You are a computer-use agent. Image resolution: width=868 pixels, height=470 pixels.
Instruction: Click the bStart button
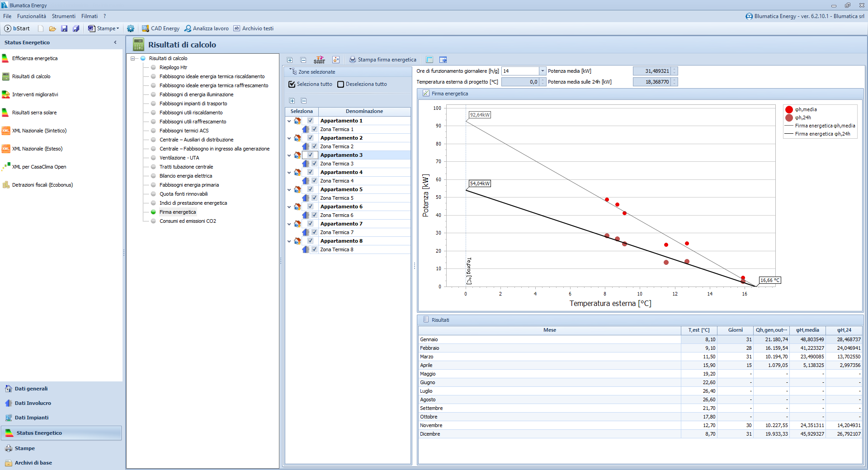[17, 28]
